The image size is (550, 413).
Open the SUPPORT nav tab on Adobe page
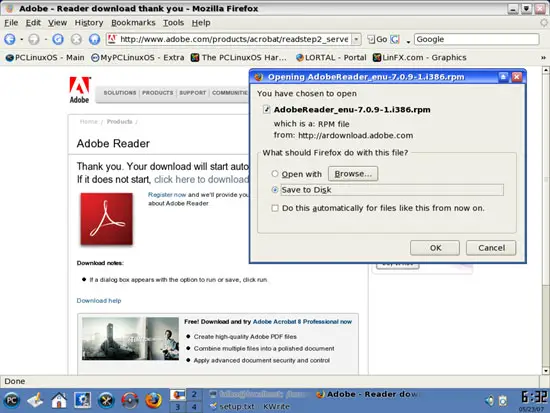193,93
